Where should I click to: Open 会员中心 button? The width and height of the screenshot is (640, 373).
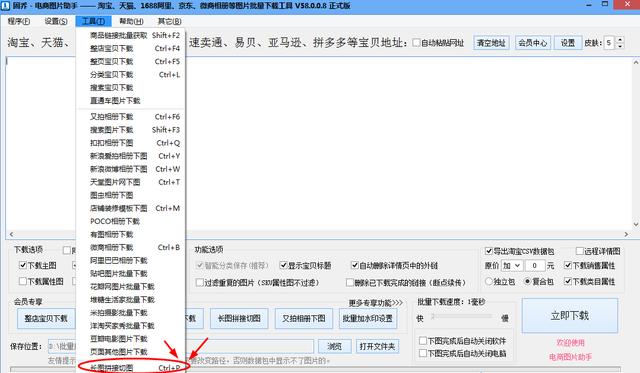click(x=533, y=42)
